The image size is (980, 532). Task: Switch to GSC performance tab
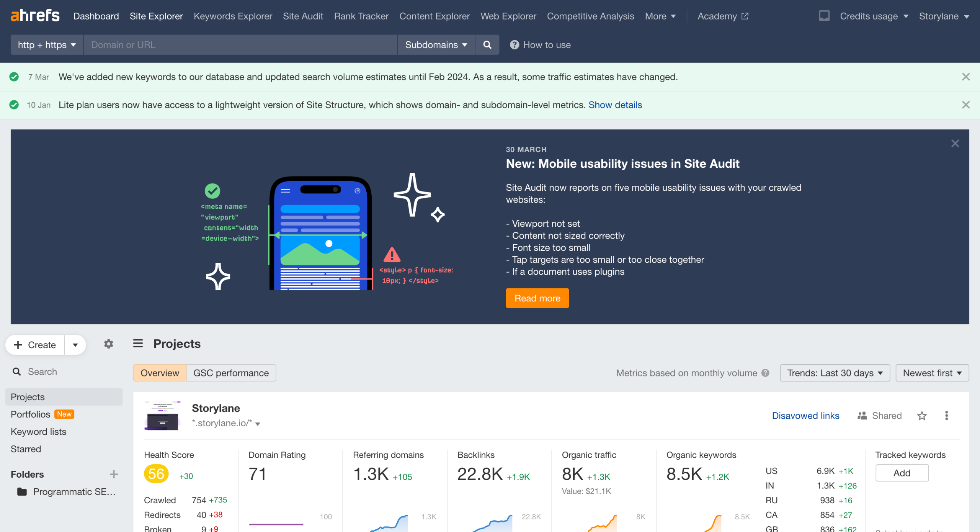click(x=231, y=373)
